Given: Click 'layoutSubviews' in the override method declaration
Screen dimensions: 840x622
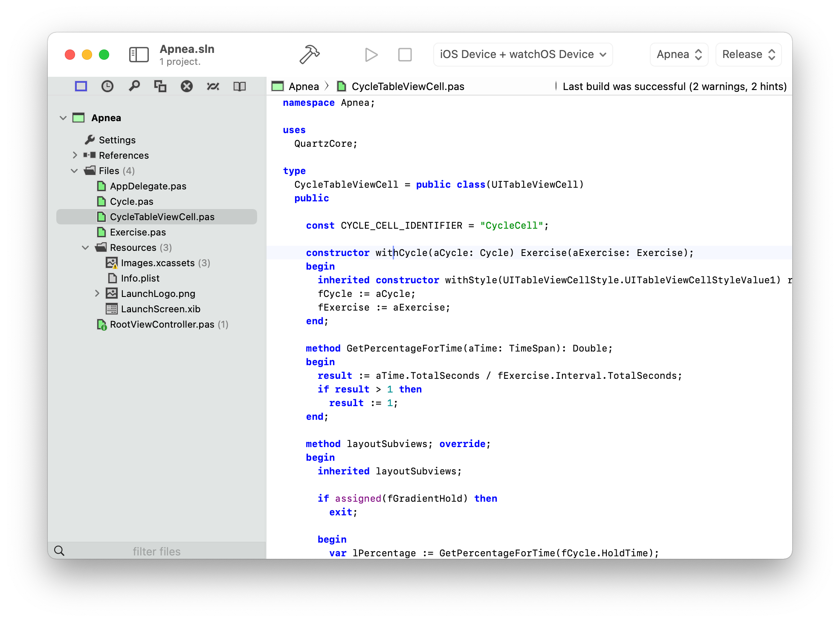Looking at the screenshot, I should tap(387, 444).
